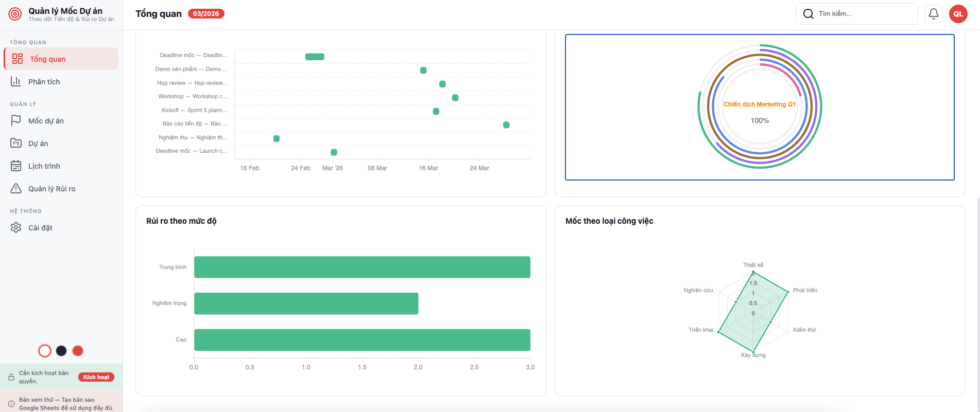
Task: Click the Quản lý Rủi ro warning icon
Action: [16, 188]
